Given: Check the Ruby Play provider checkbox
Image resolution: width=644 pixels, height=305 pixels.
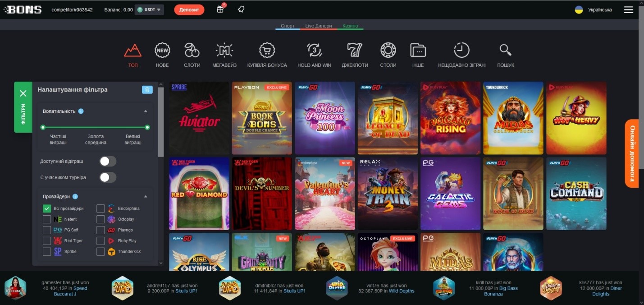Looking at the screenshot, I should pyautogui.click(x=100, y=241).
